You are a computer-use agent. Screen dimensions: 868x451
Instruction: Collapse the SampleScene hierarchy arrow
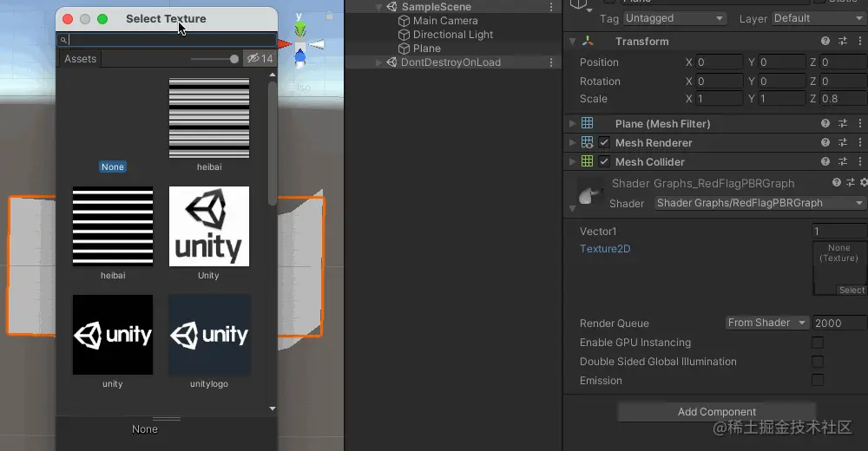tap(378, 7)
